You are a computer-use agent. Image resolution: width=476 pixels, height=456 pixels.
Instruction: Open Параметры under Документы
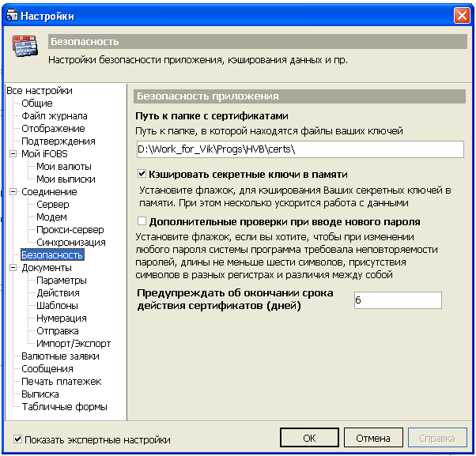tap(62, 280)
